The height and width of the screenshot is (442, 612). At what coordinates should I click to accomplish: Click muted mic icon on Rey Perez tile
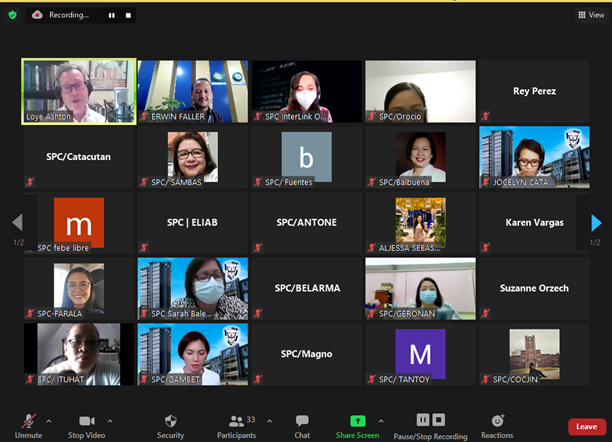pos(486,116)
